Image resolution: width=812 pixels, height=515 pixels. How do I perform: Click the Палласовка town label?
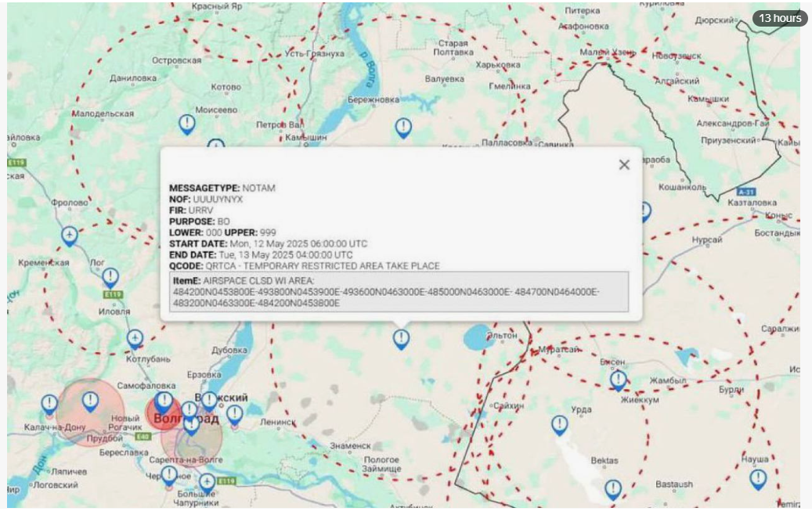(x=507, y=142)
